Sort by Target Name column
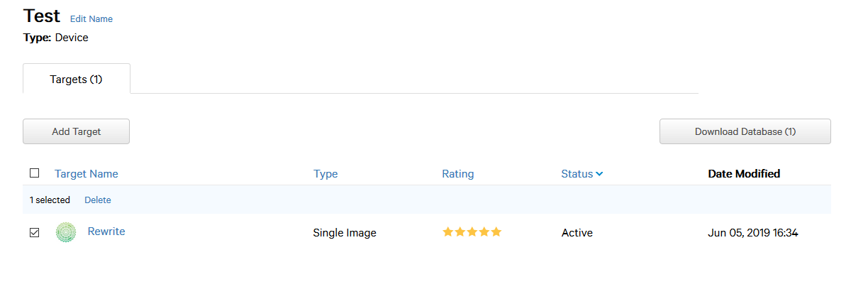The width and height of the screenshot is (868, 294). coord(87,174)
